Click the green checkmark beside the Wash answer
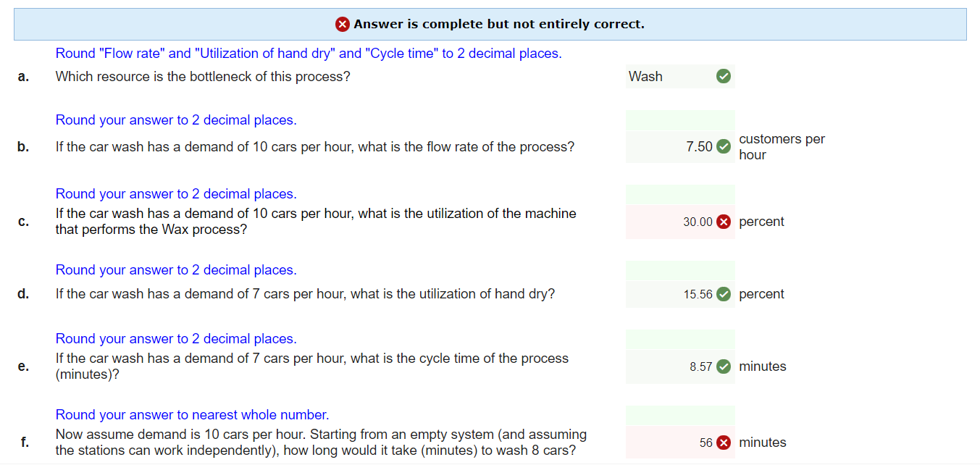The image size is (980, 465). click(722, 76)
